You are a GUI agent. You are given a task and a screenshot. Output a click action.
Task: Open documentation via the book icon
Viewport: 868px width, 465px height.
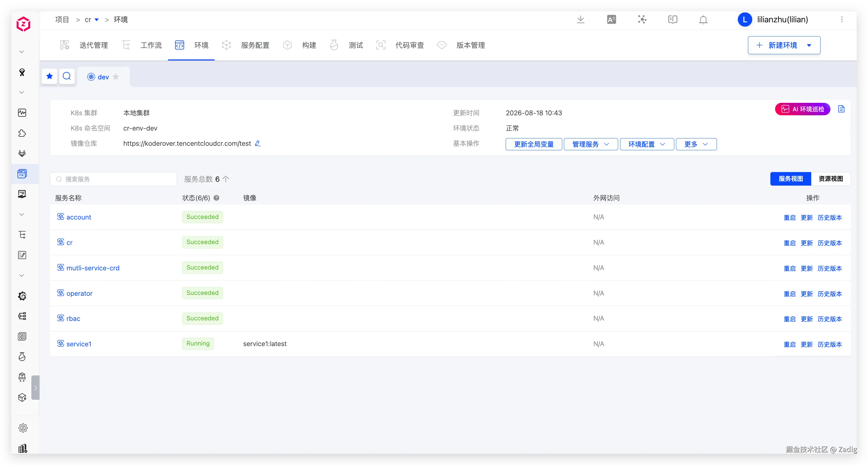pyautogui.click(x=673, y=19)
